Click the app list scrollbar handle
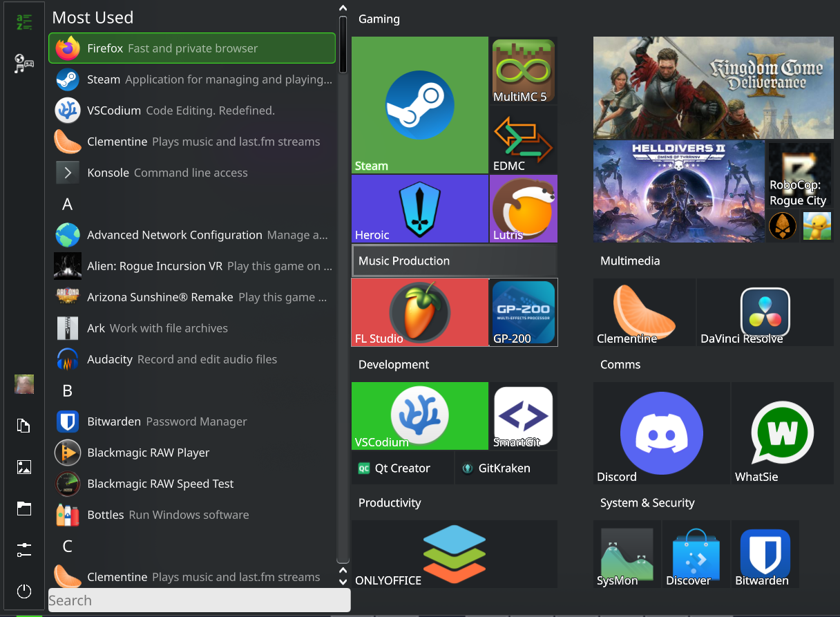The image size is (840, 617). click(x=343, y=44)
